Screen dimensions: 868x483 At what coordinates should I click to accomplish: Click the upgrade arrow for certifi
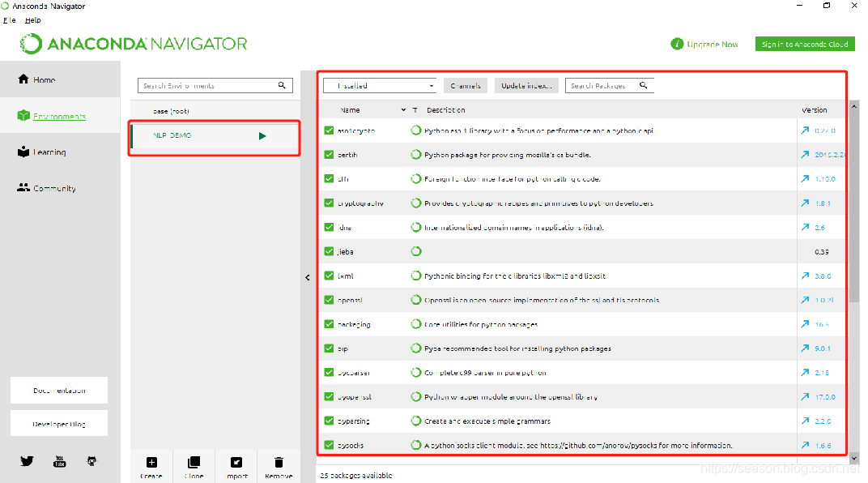tap(805, 155)
